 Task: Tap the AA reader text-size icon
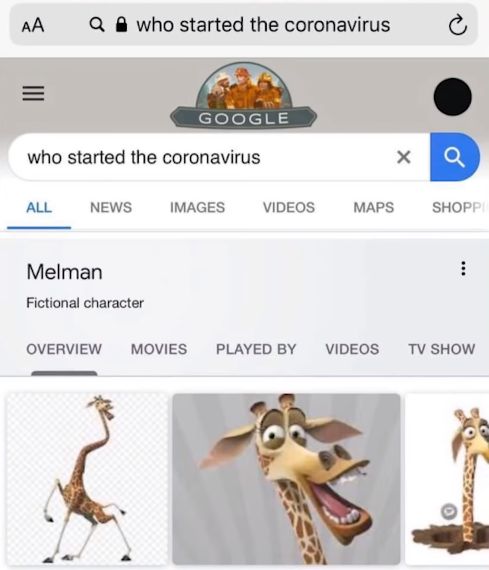(x=33, y=25)
